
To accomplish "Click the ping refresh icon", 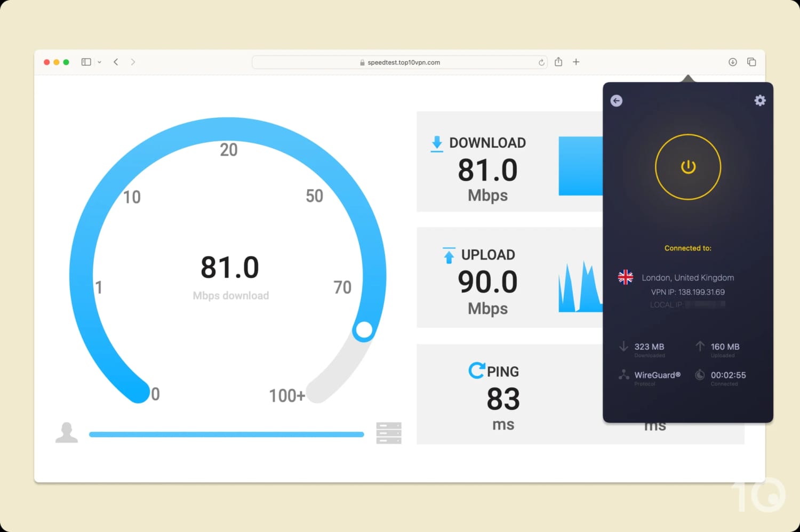I will pyautogui.click(x=477, y=370).
